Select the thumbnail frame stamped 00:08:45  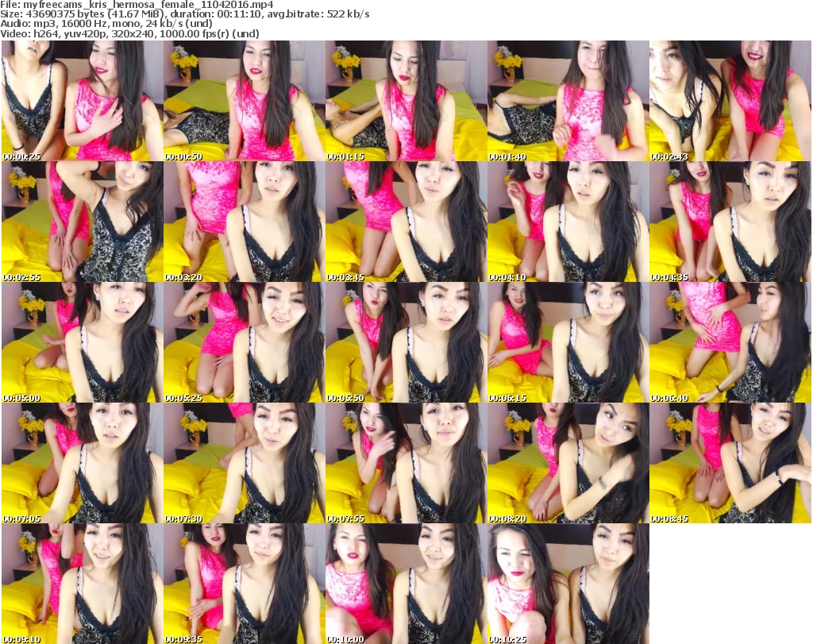click(730, 463)
